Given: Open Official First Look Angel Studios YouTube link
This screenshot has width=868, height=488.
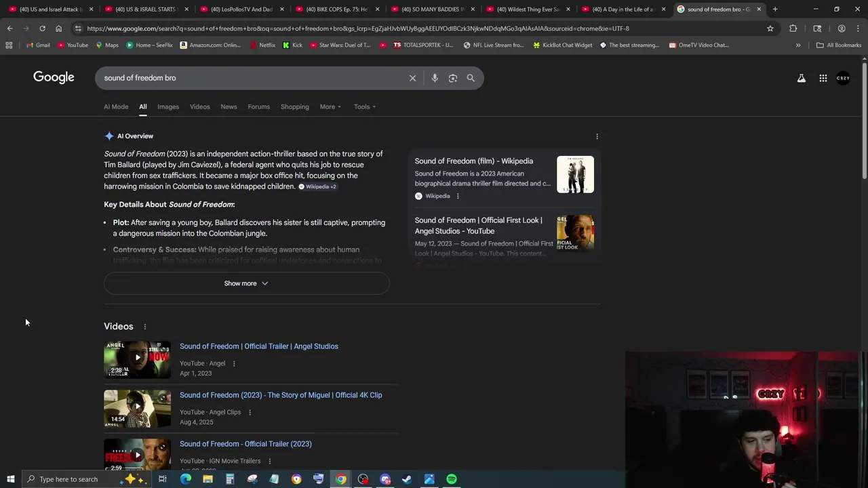Looking at the screenshot, I should (x=479, y=226).
